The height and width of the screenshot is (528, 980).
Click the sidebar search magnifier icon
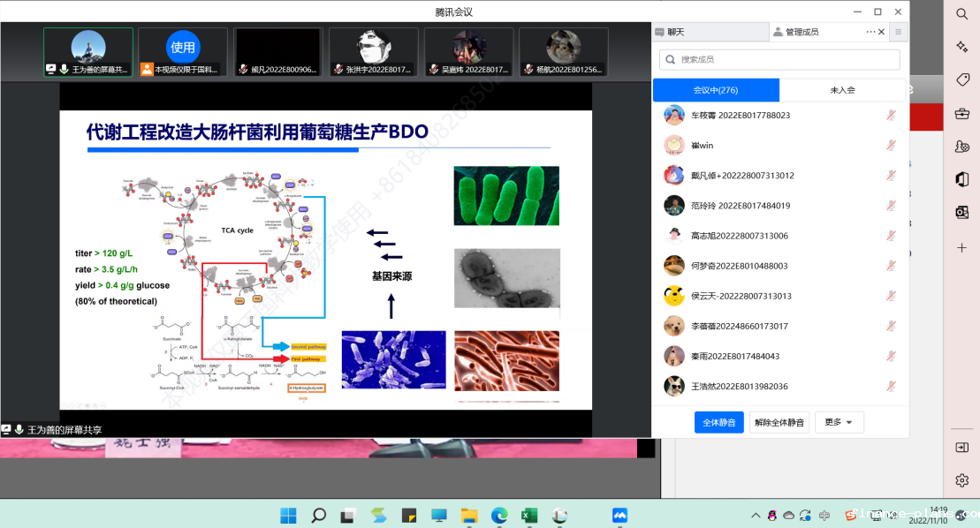pyautogui.click(x=961, y=14)
